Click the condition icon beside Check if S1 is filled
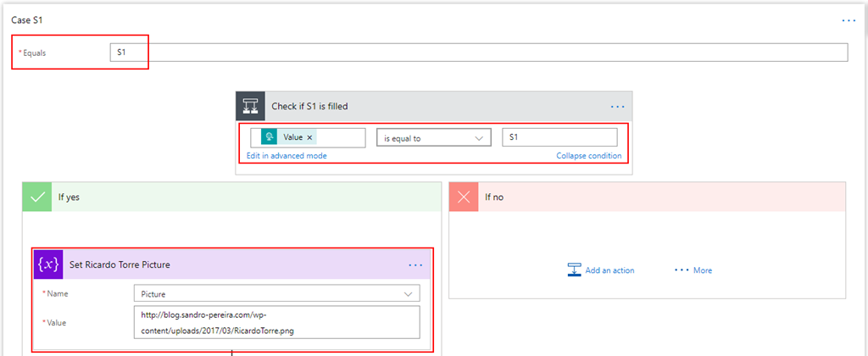Screen dimensions: 868x356 tap(250, 107)
